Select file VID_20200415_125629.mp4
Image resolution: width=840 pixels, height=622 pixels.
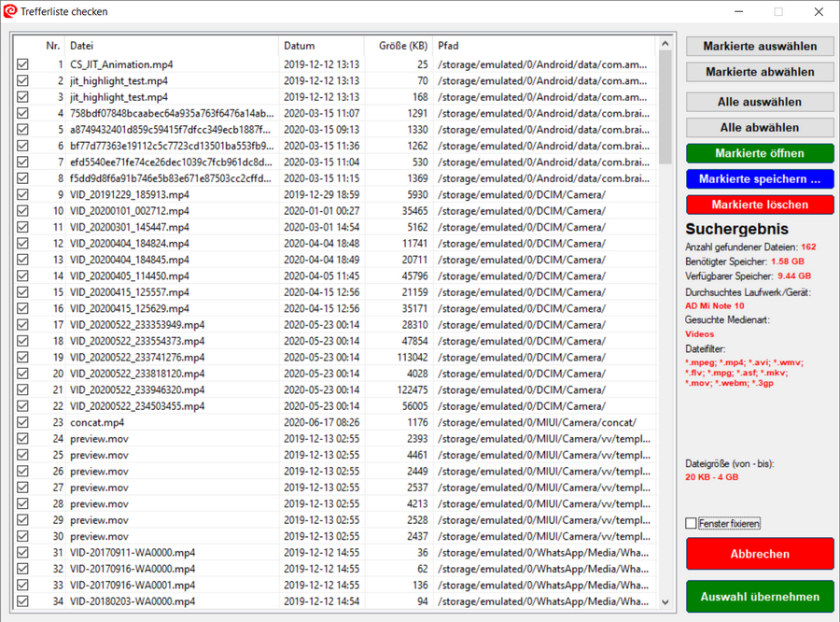130,308
